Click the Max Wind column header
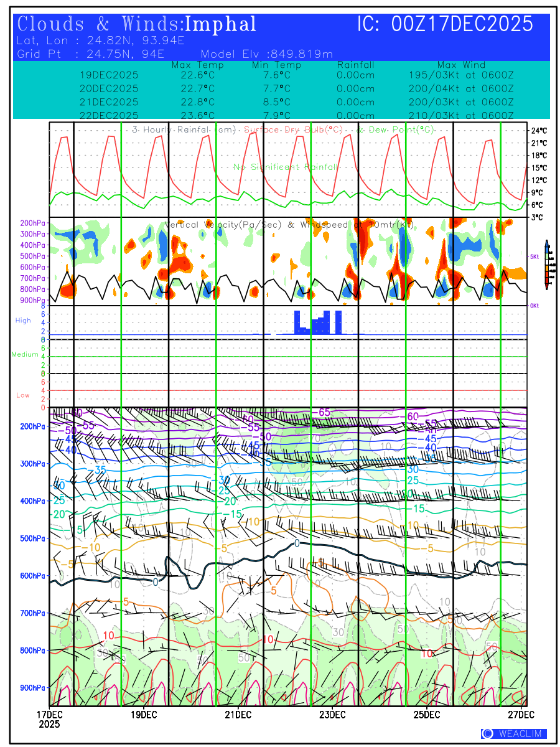This screenshot has height=747, width=560. 460,65
